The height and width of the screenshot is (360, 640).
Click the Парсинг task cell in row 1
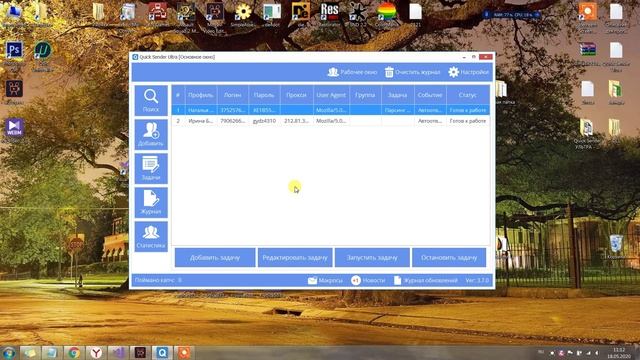coord(398,110)
